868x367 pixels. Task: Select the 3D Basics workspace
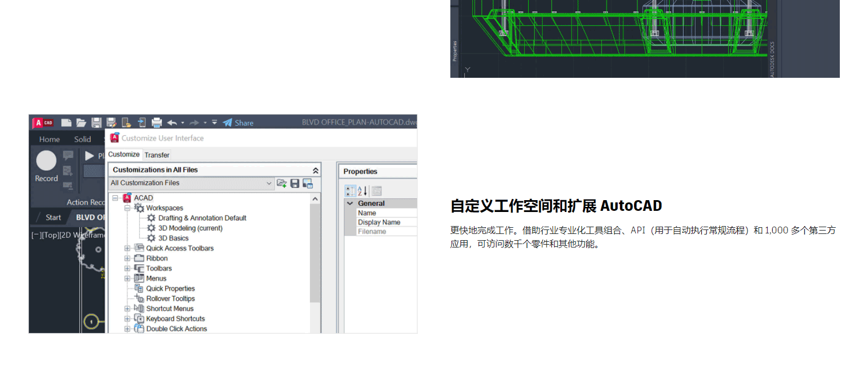coord(173,238)
